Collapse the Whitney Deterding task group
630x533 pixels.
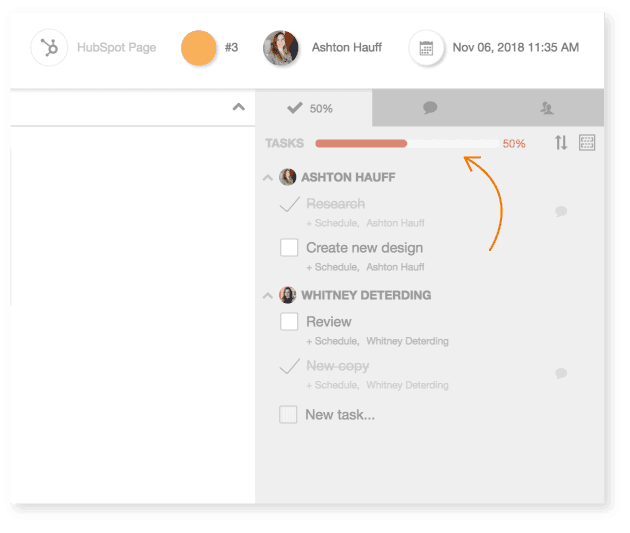[x=267, y=296]
